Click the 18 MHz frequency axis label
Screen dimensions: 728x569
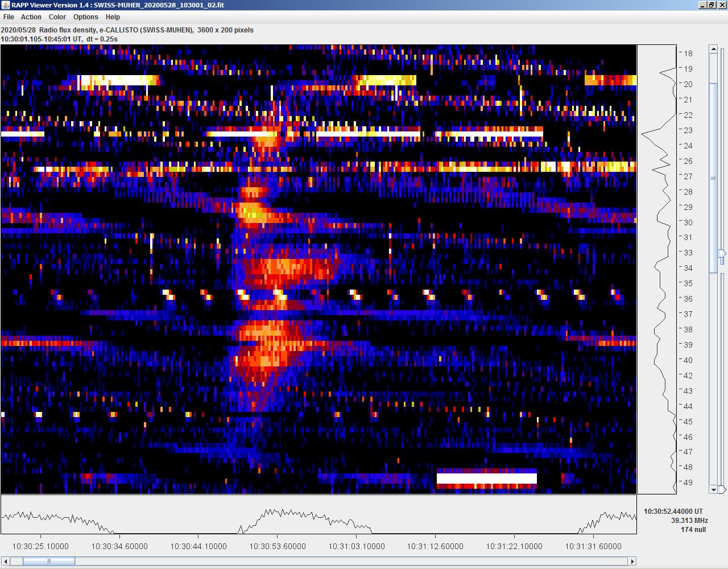click(688, 53)
